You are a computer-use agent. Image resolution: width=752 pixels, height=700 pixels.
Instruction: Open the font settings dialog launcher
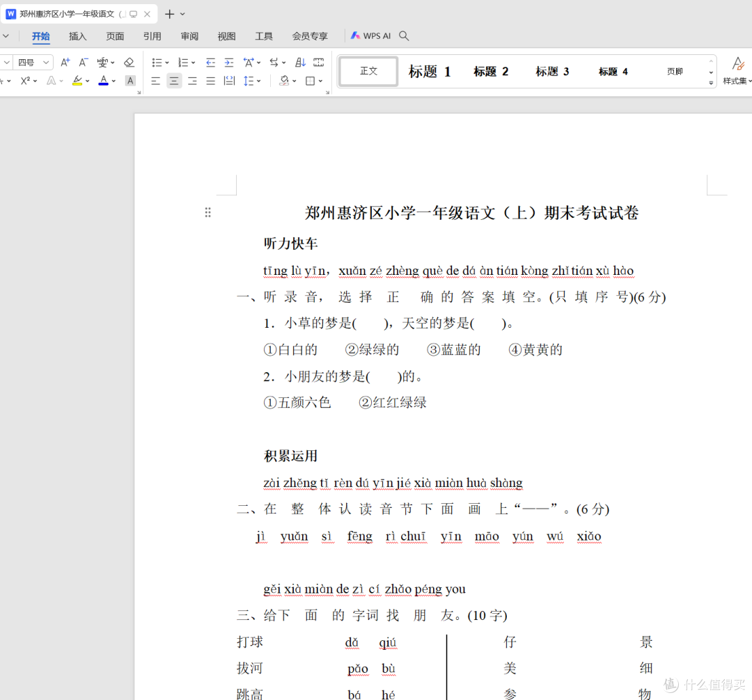coord(139,93)
